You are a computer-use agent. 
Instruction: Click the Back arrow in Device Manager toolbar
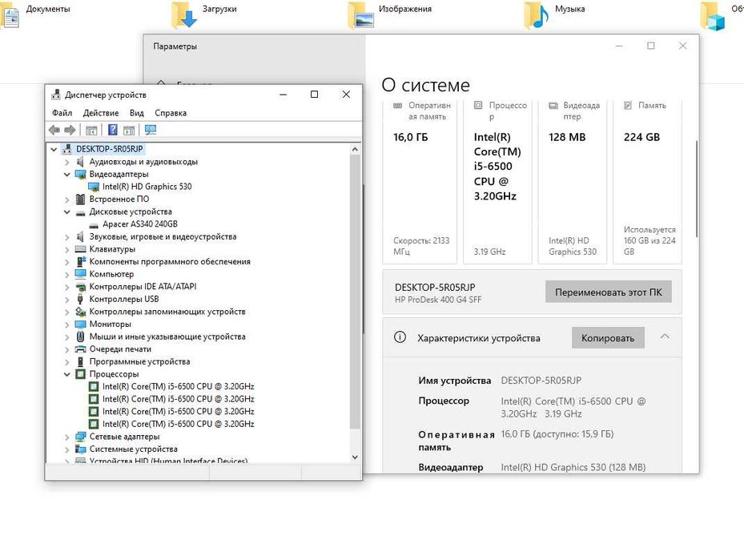(54, 130)
